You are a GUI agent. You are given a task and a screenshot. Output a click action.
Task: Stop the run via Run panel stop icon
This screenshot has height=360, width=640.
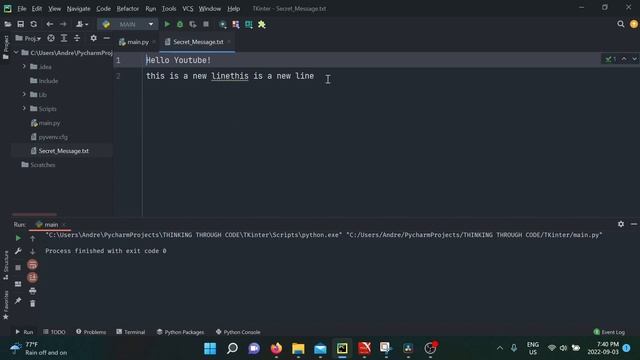pyautogui.click(x=18, y=267)
